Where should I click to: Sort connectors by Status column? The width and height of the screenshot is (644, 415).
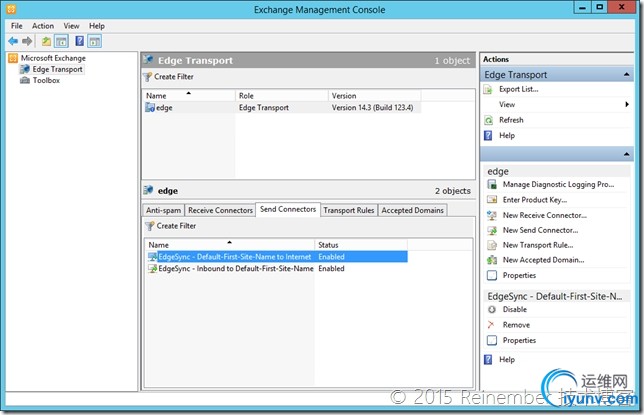click(361, 245)
